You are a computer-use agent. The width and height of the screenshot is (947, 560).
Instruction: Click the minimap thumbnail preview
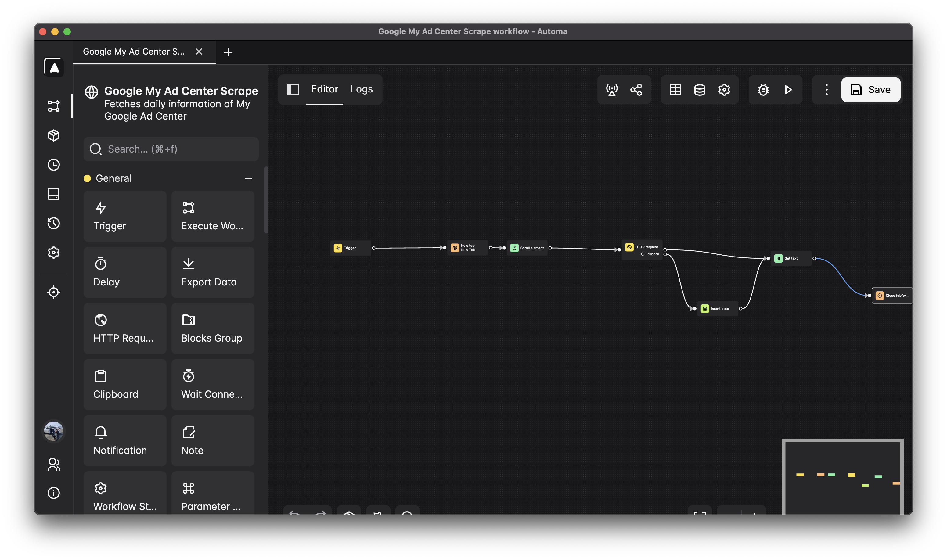[x=842, y=476]
